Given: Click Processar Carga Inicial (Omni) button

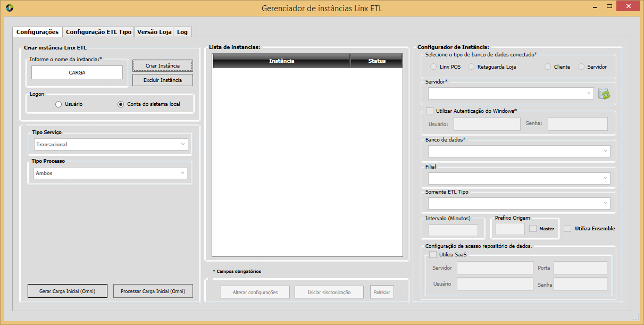Looking at the screenshot, I should coord(153,291).
